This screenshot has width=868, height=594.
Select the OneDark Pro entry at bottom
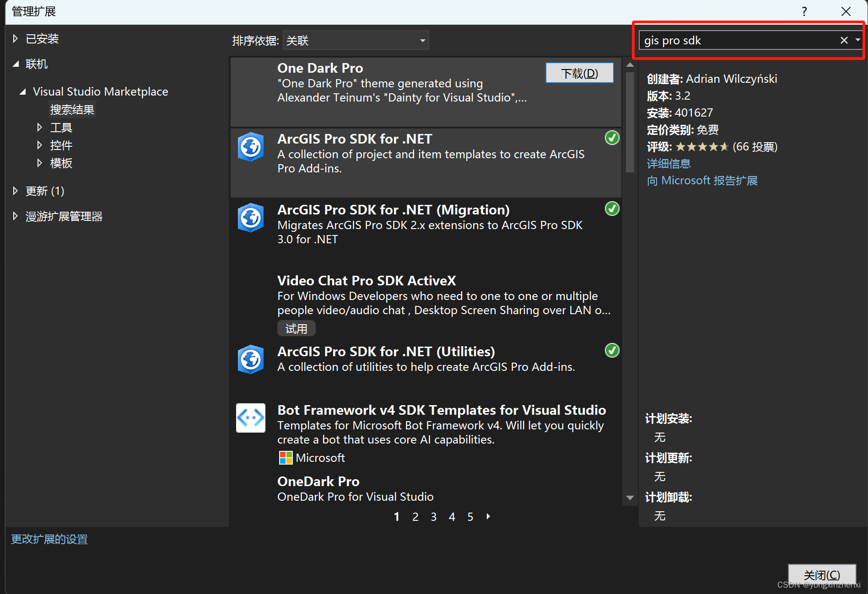click(426, 489)
